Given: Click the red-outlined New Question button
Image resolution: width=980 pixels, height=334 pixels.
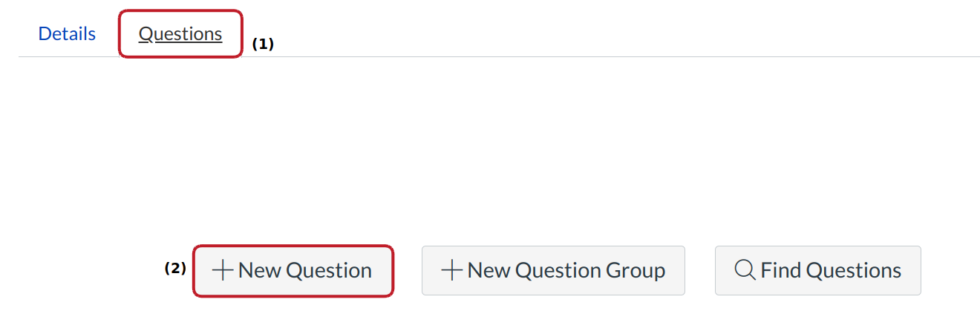Looking at the screenshot, I should click(293, 270).
